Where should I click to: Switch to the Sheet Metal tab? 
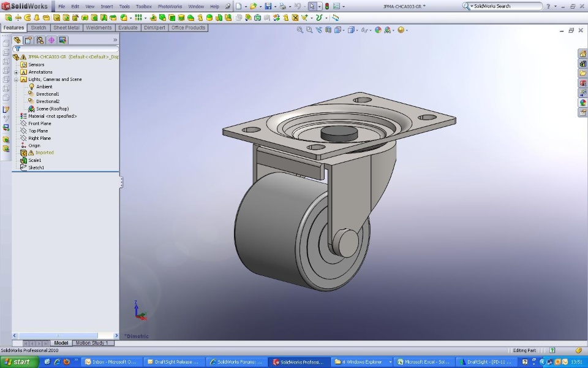coord(66,28)
